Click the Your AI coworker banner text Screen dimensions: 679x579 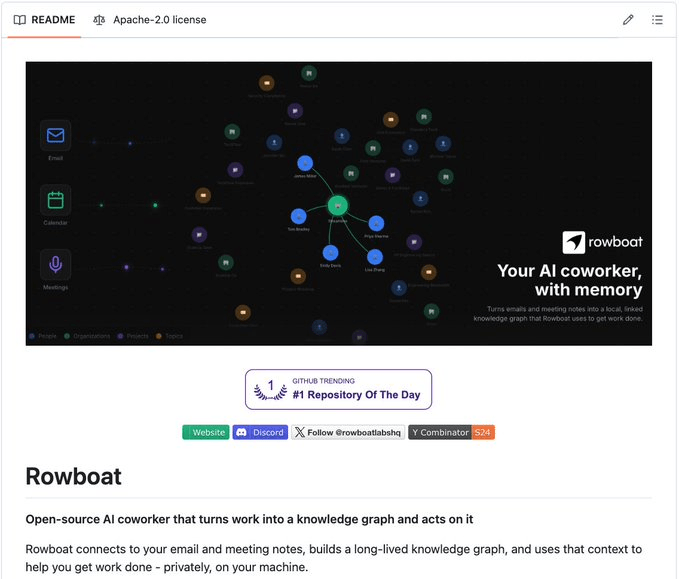(x=569, y=280)
